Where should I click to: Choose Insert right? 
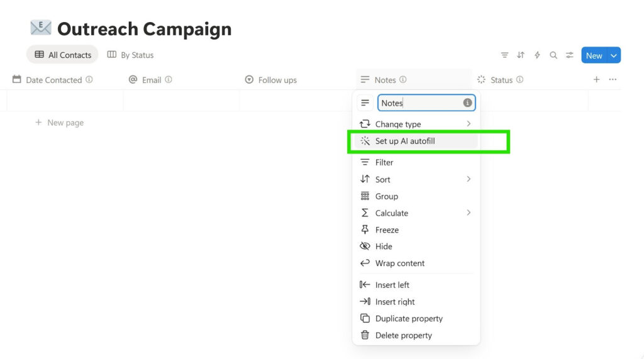(416, 302)
